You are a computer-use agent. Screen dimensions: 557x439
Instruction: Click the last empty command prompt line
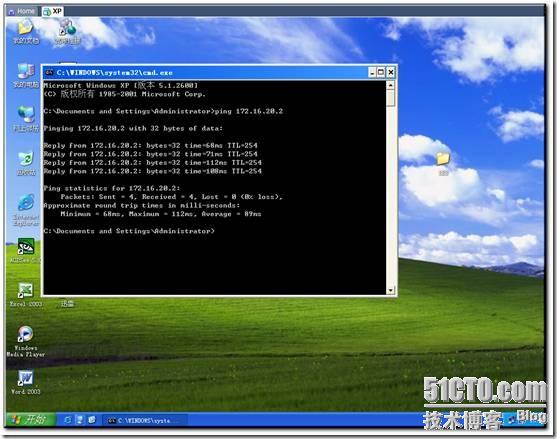(129, 231)
